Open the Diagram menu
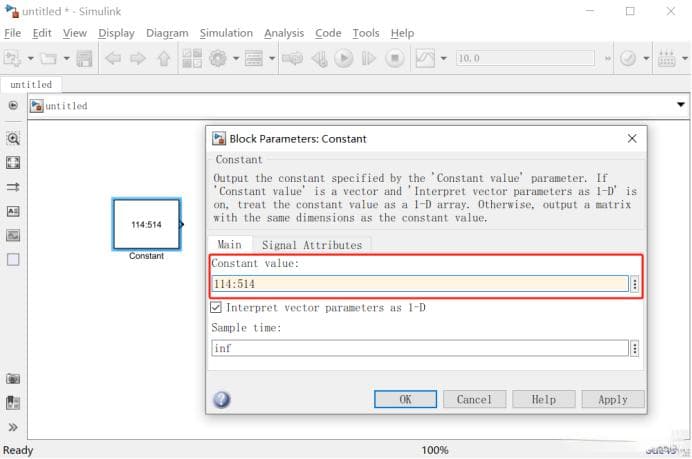This screenshot has height=459, width=692. (167, 33)
